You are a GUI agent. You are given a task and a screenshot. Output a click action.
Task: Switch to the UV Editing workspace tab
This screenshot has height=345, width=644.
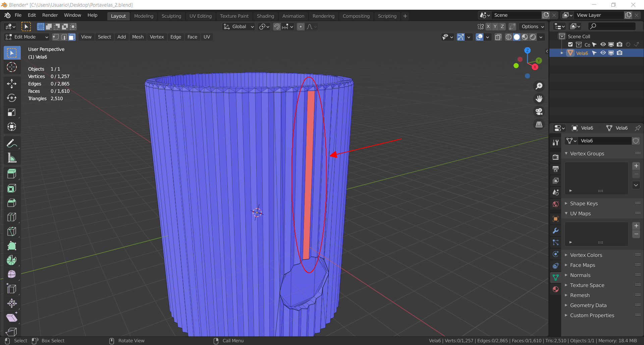click(x=201, y=16)
